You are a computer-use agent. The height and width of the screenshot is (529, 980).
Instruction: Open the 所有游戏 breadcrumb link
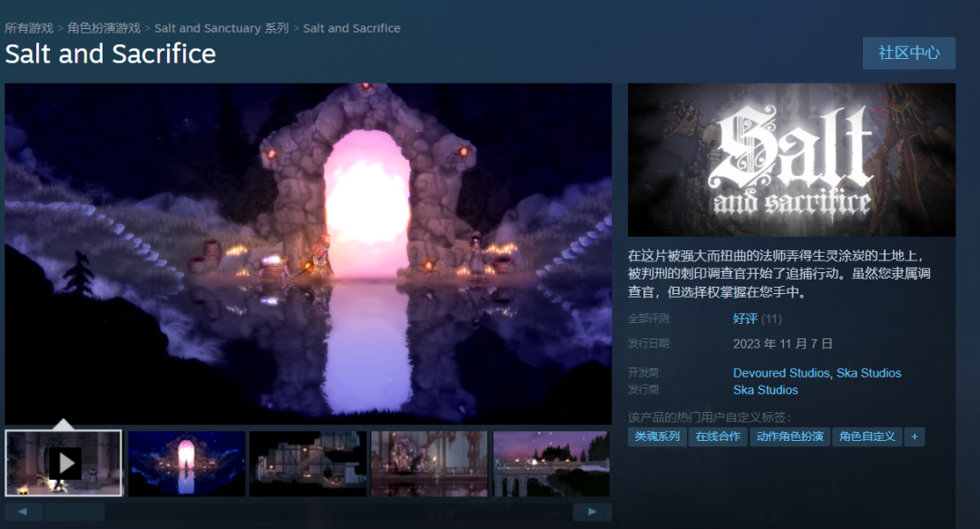(x=29, y=28)
